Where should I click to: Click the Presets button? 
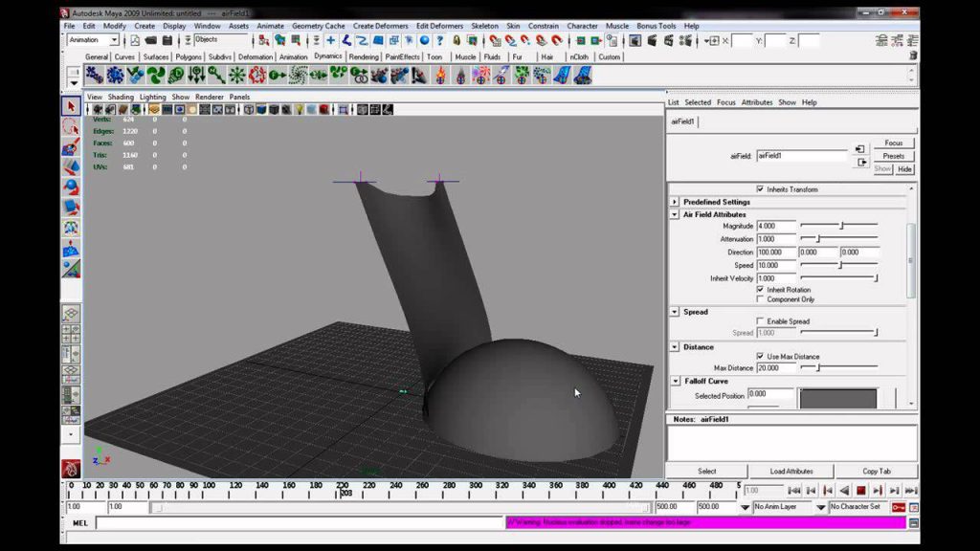coord(894,156)
